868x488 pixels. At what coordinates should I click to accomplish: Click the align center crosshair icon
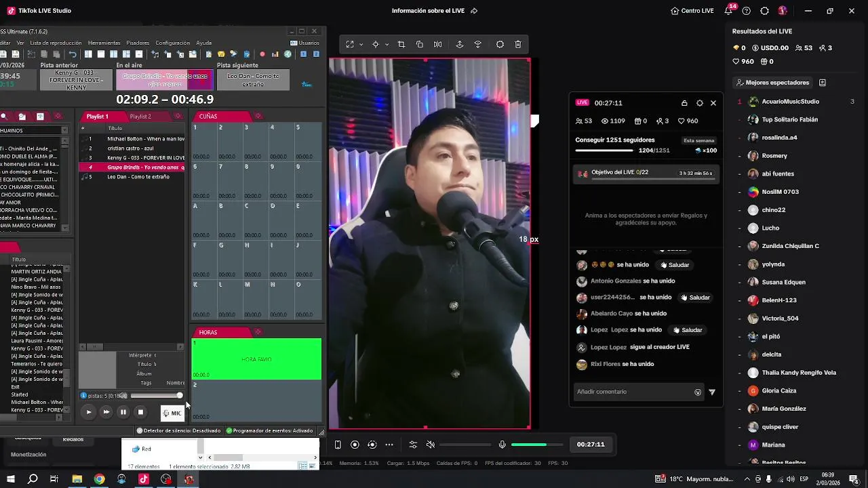coord(376,45)
